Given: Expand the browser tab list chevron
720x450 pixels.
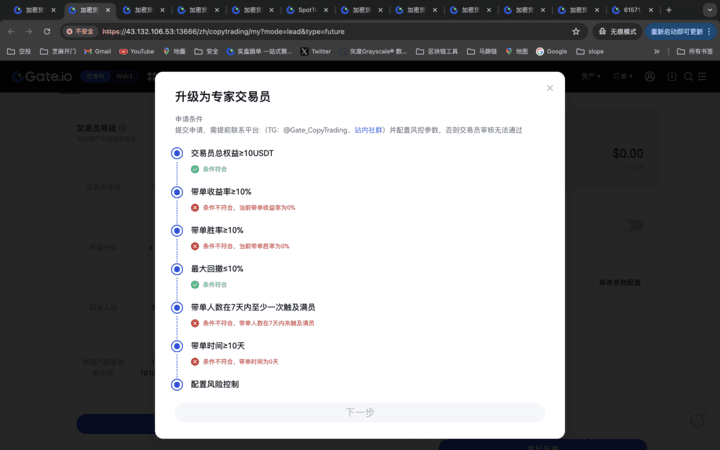Looking at the screenshot, I should (709, 10).
